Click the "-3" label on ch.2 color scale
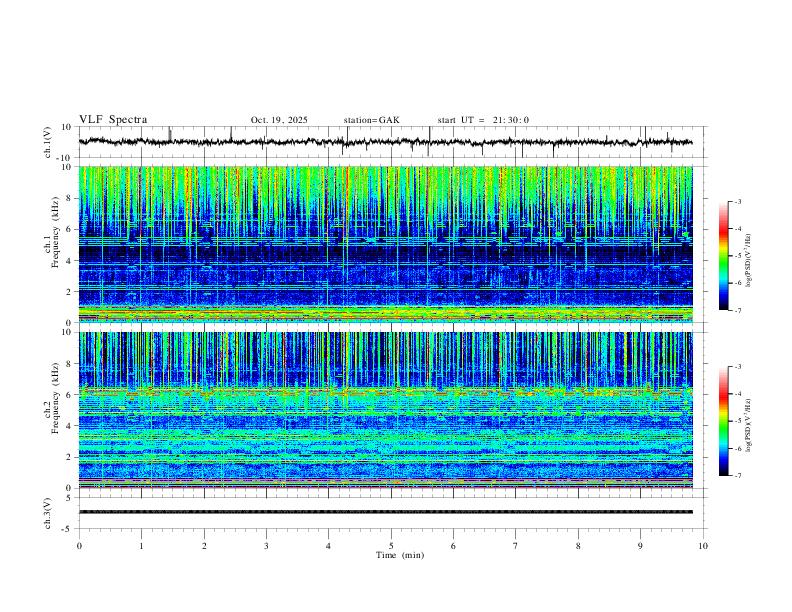Viewport: 792px width, 612px height. pos(738,367)
